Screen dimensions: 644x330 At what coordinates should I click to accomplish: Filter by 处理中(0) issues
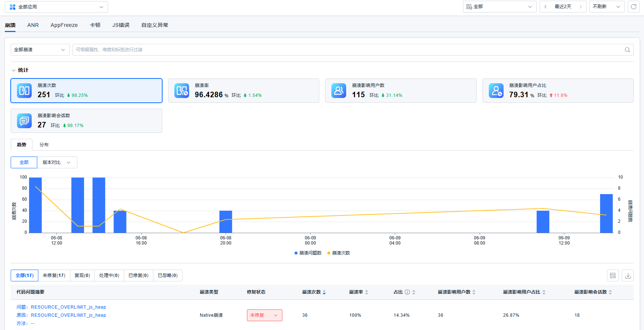pyautogui.click(x=109, y=275)
